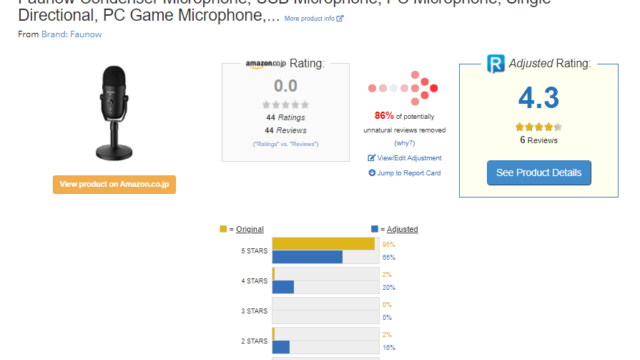This screenshot has width=640, height=360.
Task: Click the microphone product thumbnail
Action: (114, 113)
